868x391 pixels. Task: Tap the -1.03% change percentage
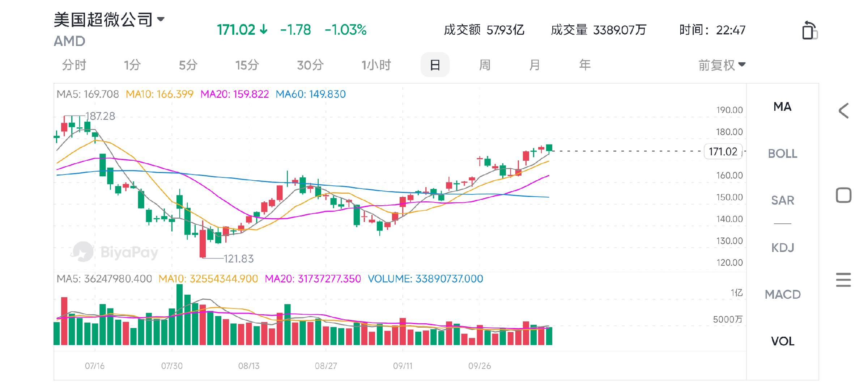tap(346, 30)
